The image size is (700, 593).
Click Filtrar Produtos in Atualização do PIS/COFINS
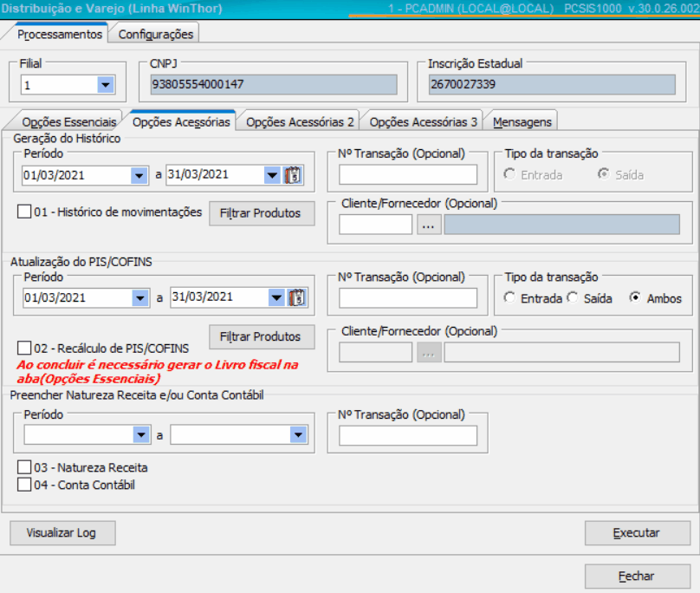pyautogui.click(x=262, y=336)
